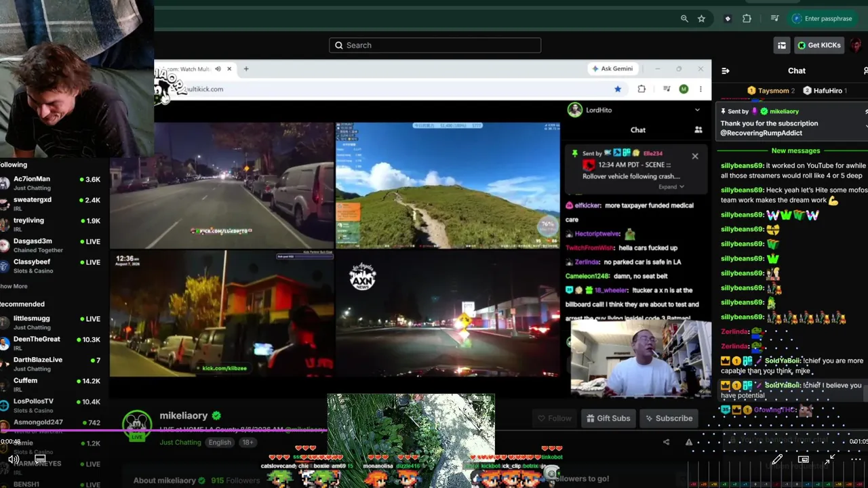Viewport: 868px width, 488px height.
Task: Exit fullscreen with the collapse arrows icon
Action: point(829,460)
